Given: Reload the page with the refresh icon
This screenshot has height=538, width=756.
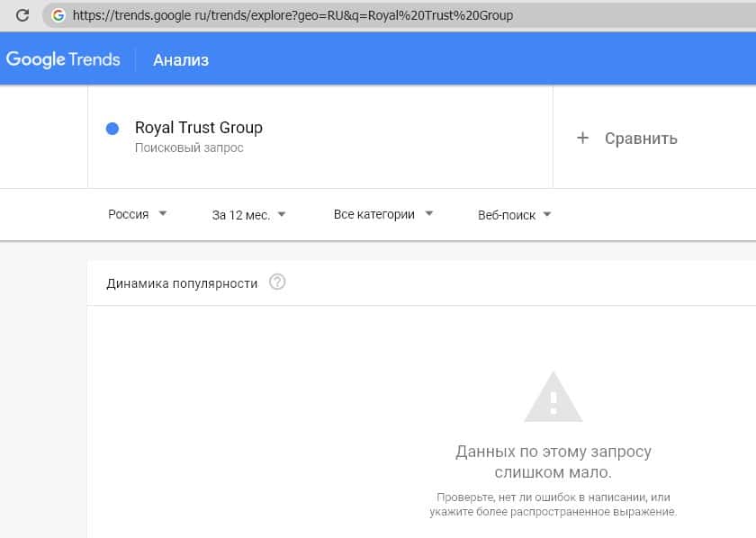Looking at the screenshot, I should tap(22, 15).
